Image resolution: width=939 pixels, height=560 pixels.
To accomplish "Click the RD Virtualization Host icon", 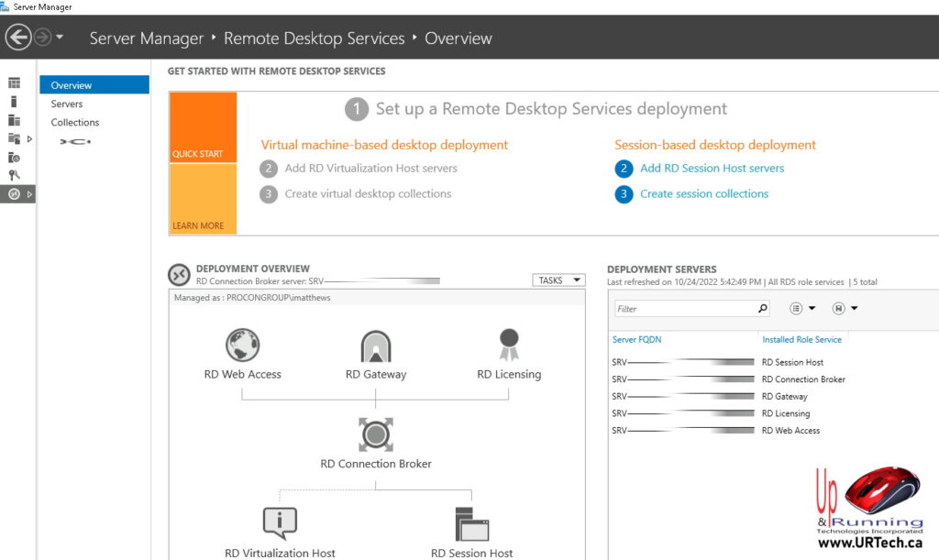I will (x=279, y=522).
